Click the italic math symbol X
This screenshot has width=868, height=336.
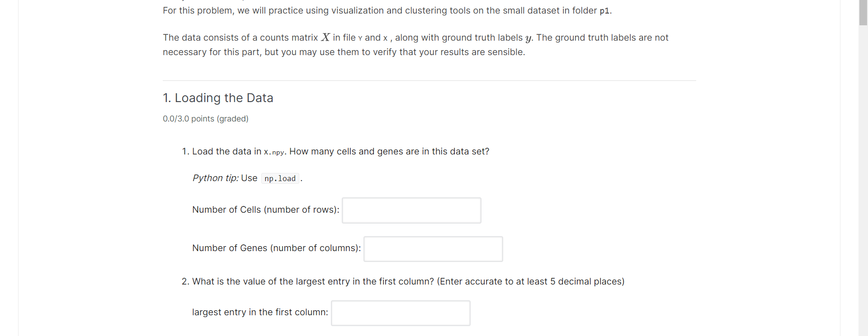[325, 37]
